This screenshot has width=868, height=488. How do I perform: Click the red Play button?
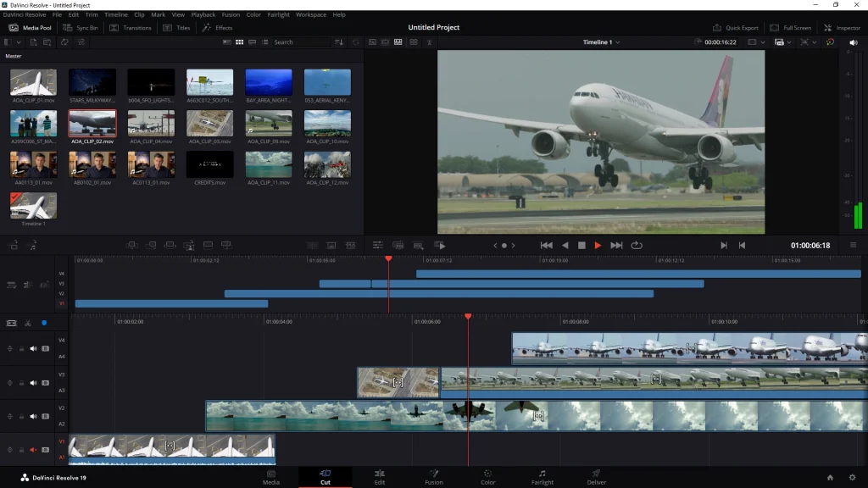[598, 245]
